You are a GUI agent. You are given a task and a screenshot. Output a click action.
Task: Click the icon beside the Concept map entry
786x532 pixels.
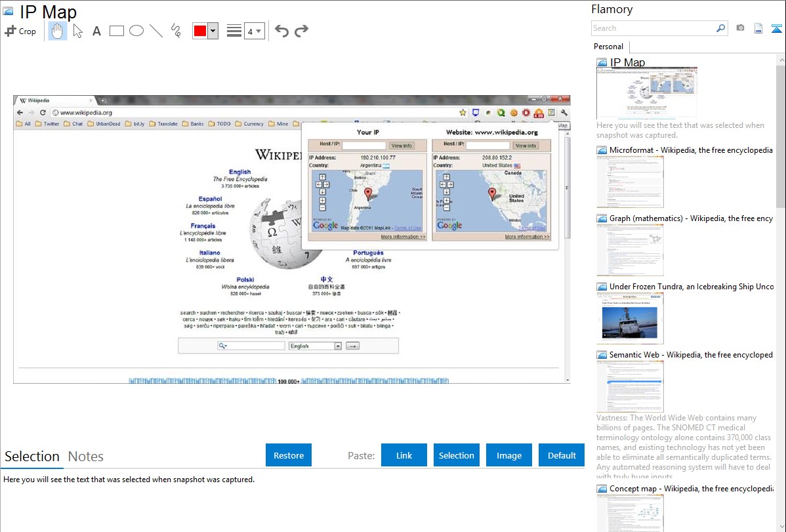(x=602, y=489)
